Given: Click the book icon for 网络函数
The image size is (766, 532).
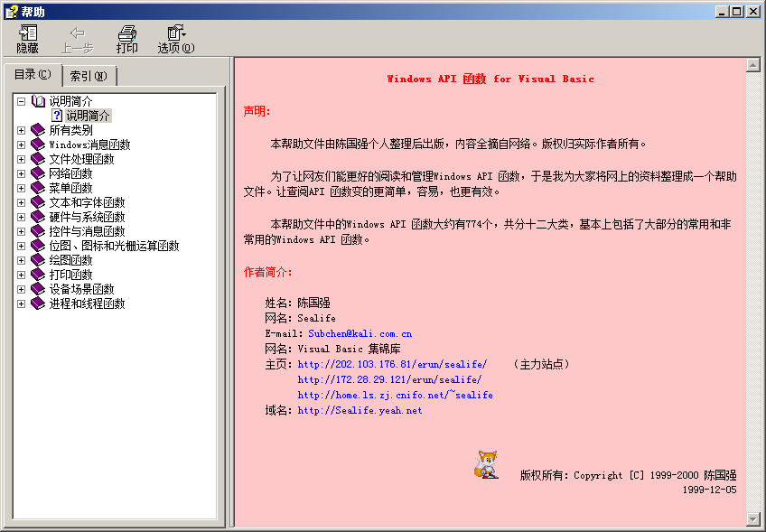Looking at the screenshot, I should click(38, 173).
